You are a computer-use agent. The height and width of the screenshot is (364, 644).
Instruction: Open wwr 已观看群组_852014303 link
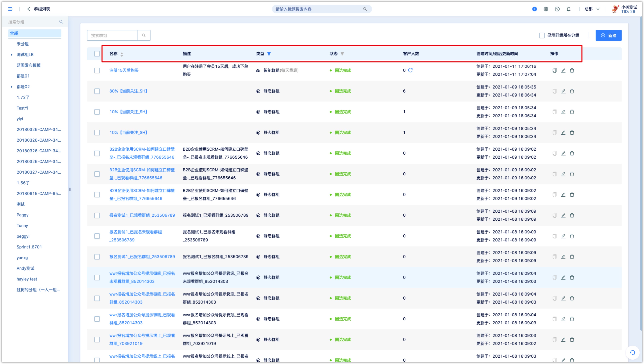[x=142, y=319]
